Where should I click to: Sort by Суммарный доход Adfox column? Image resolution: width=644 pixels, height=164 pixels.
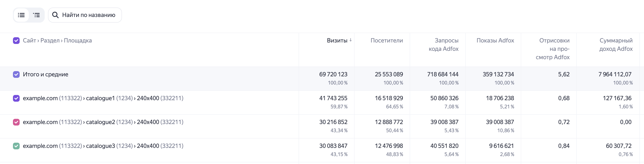pyautogui.click(x=616, y=45)
